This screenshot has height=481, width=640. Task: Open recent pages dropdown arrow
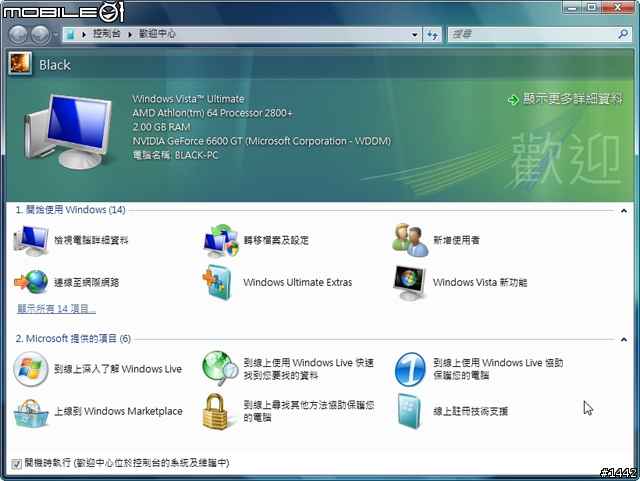56,35
